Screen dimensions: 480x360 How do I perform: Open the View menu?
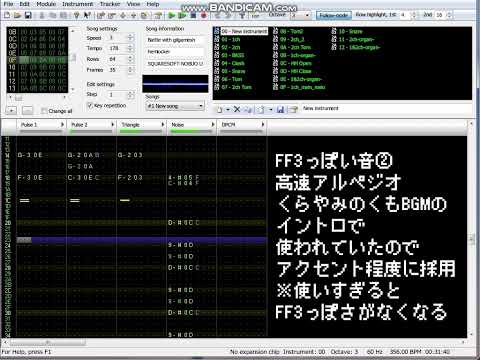pos(133,4)
